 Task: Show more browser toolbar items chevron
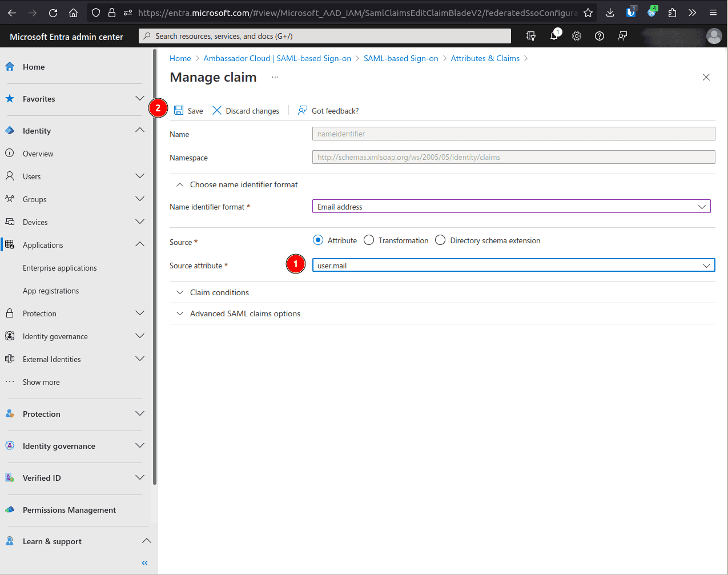692,13
